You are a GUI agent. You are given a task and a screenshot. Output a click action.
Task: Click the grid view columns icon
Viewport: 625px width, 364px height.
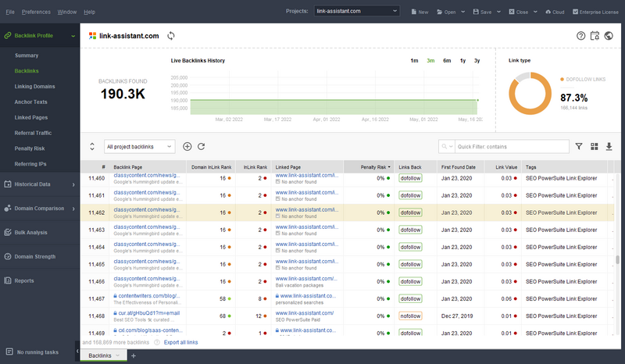point(595,146)
